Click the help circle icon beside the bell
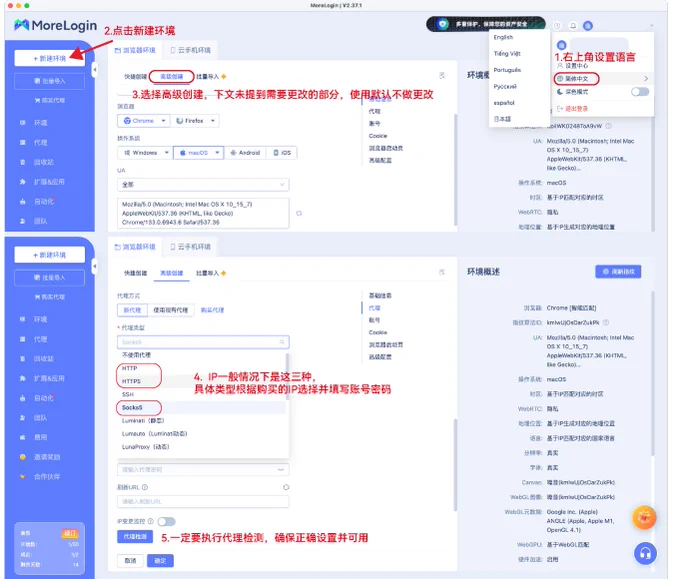Screen dimensions: 680x579 [x=557, y=26]
